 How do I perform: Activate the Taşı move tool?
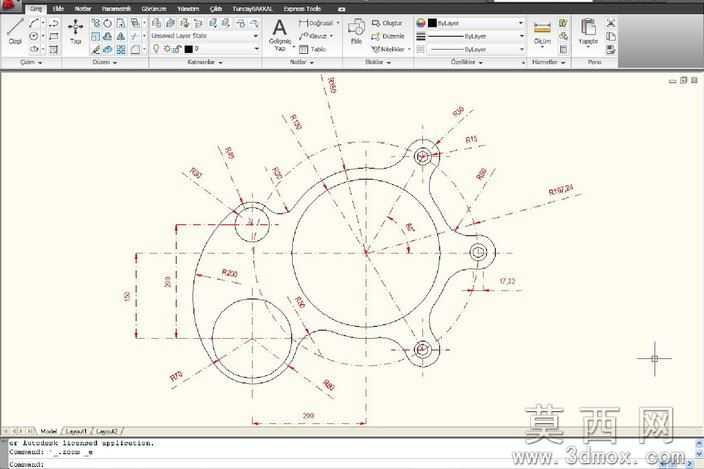[75, 31]
